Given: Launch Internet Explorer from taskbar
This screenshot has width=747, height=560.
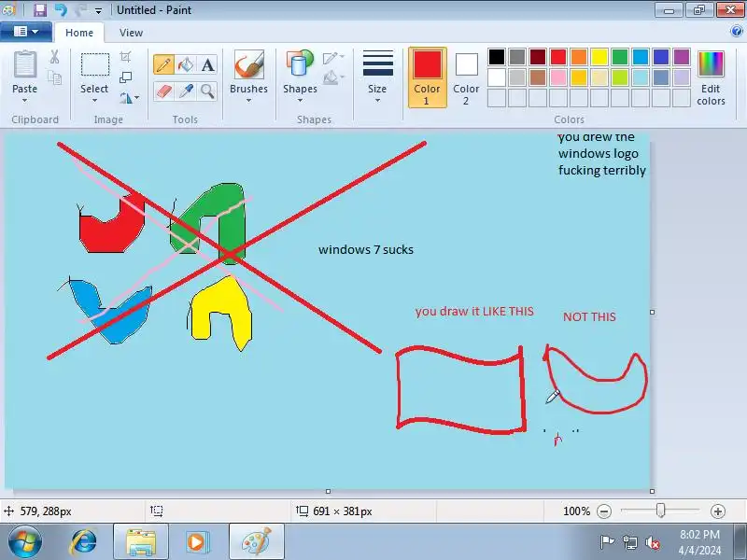Looking at the screenshot, I should click(x=83, y=542).
